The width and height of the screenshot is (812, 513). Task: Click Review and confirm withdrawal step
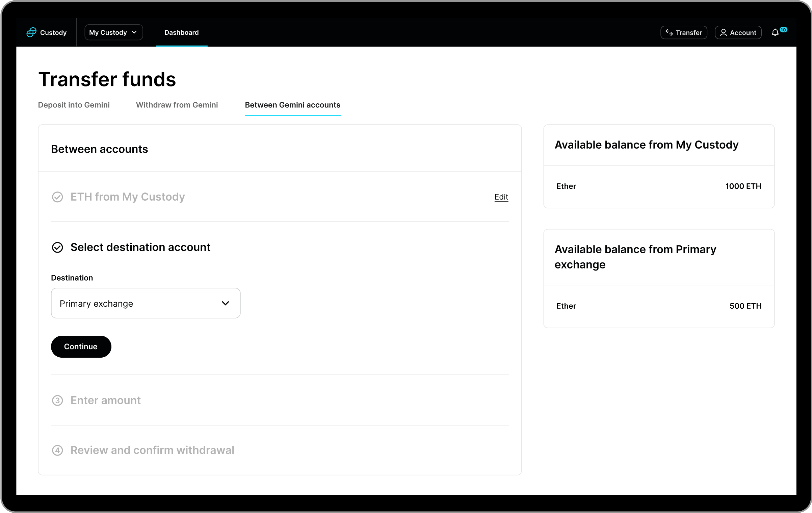(x=152, y=451)
